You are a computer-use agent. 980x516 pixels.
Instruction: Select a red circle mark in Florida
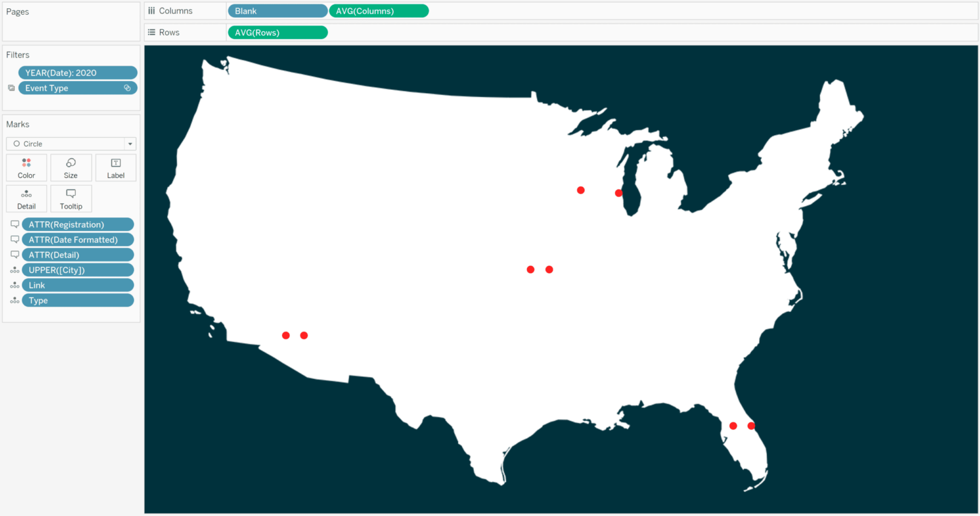click(x=732, y=425)
